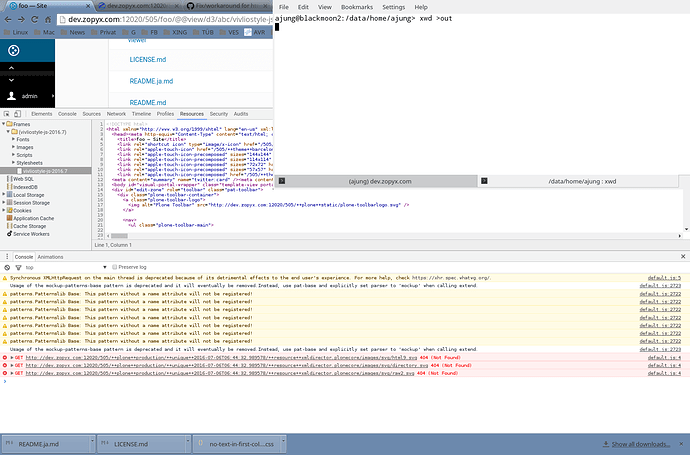The height and width of the screenshot is (455, 690).
Task: Click the browser forward arrow
Action: pos(21,20)
